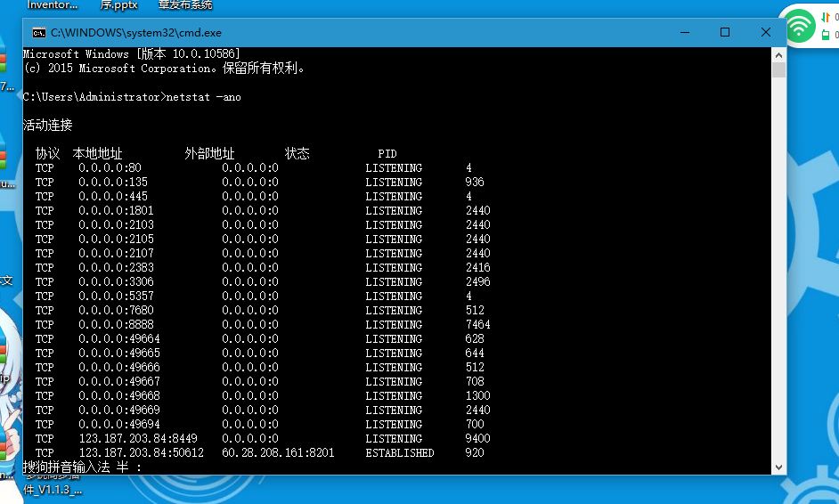839x504 pixels.
Task: Click local address 0.0.0.0:445
Action: 113,197
